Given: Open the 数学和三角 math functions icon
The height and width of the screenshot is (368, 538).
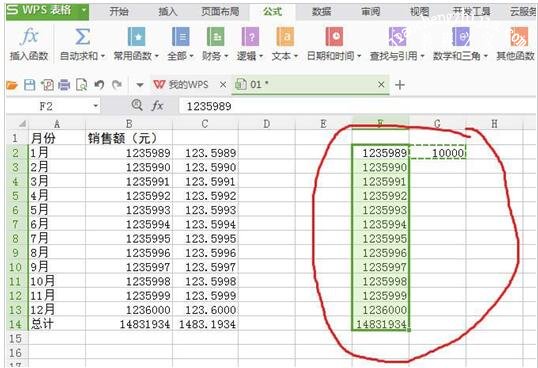Looking at the screenshot, I should pyautogui.click(x=460, y=36).
